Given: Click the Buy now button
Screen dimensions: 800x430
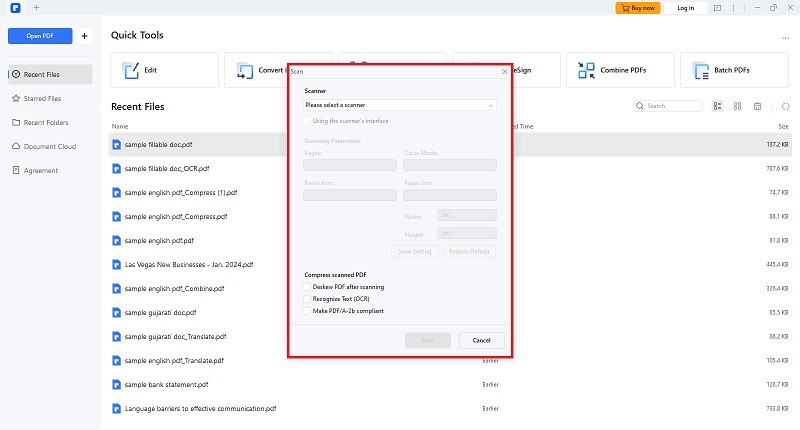Looking at the screenshot, I should click(638, 8).
